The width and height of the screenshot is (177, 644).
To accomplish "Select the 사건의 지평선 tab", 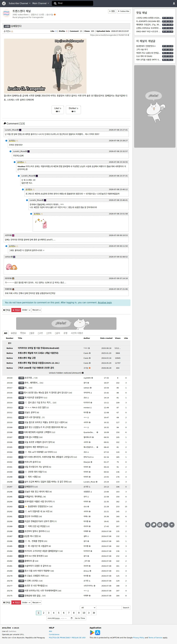I will [77, 333].
